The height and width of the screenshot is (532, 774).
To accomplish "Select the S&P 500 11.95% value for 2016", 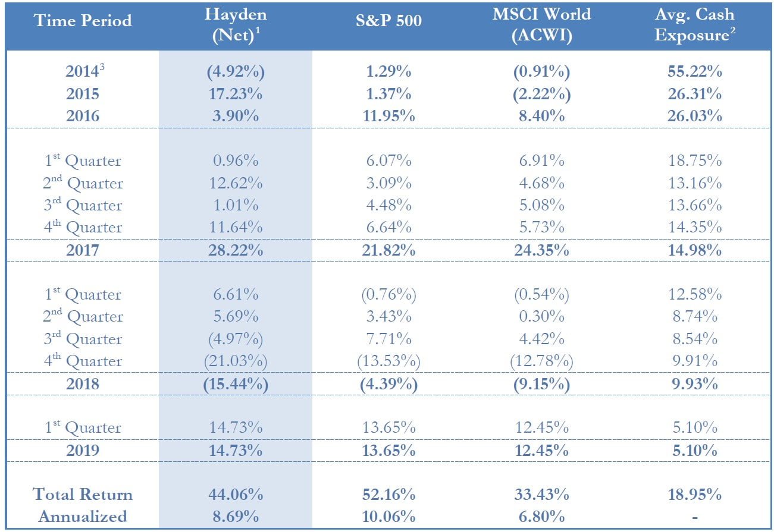I will 388,116.
